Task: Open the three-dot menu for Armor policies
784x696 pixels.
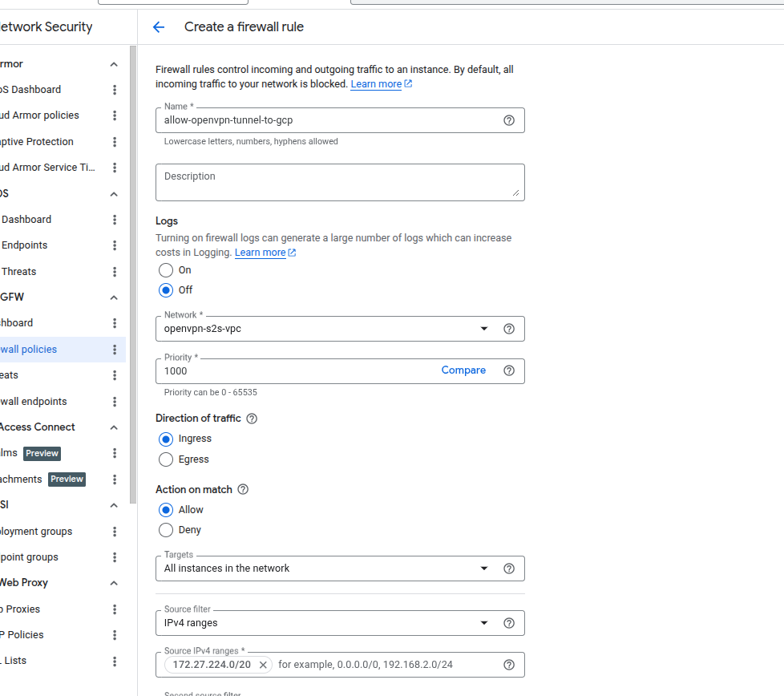Action: tap(115, 115)
